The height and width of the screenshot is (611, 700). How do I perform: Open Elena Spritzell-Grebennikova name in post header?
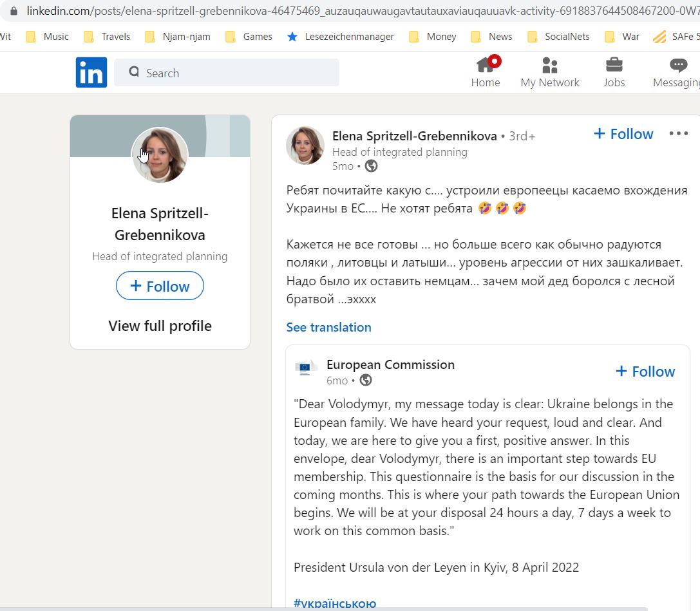(x=414, y=136)
